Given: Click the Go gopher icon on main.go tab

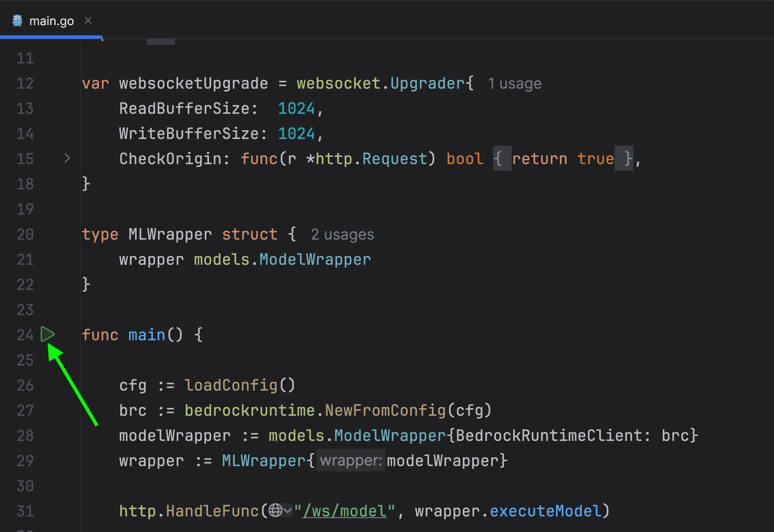Looking at the screenshot, I should pos(17,21).
